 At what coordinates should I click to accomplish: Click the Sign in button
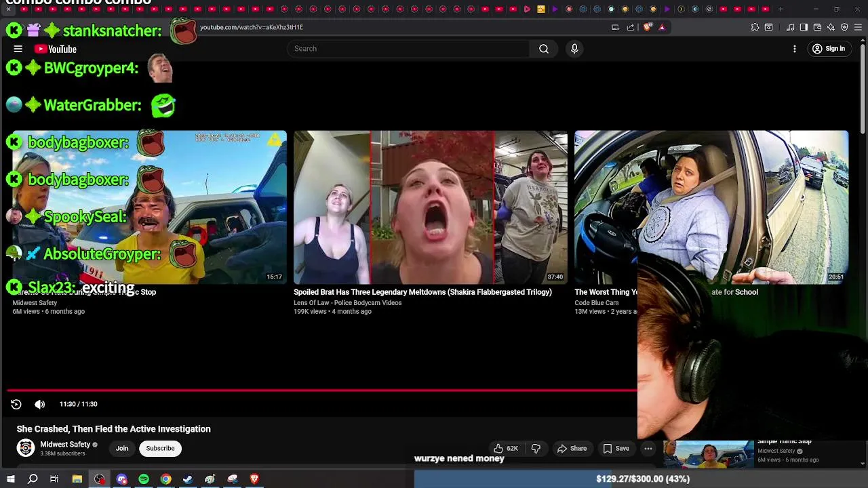(829, 49)
